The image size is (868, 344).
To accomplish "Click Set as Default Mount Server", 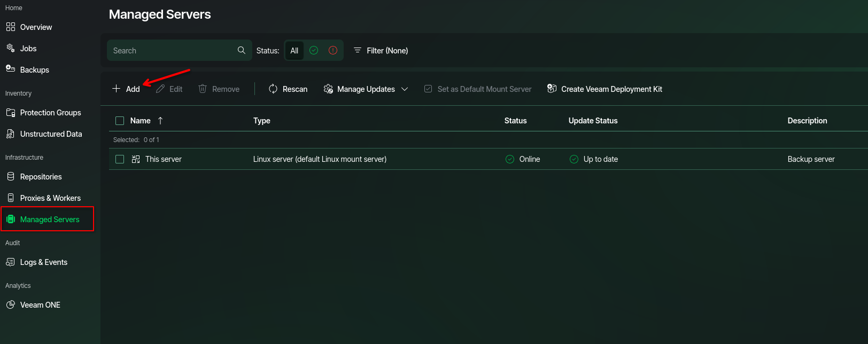I will point(478,89).
